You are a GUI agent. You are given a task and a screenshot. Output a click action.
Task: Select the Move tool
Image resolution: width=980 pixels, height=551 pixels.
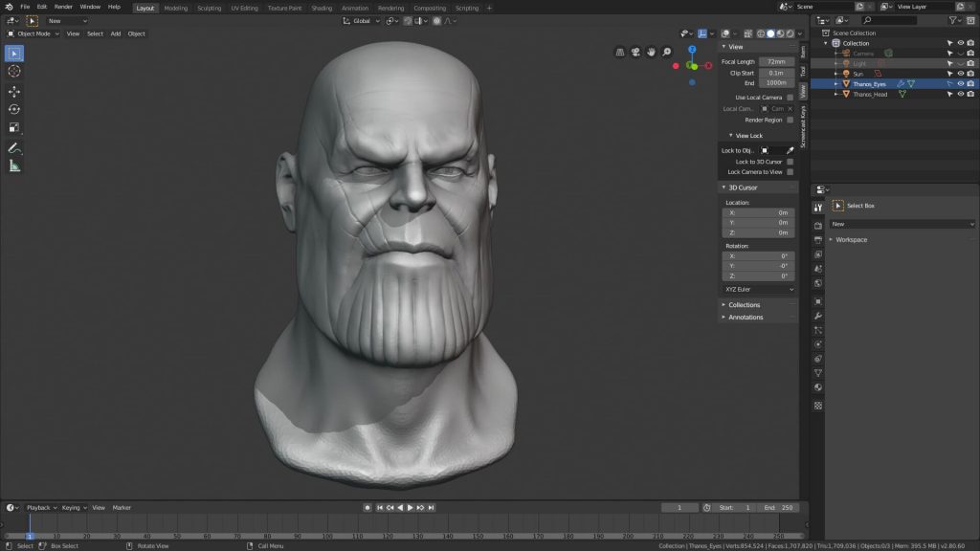14,92
